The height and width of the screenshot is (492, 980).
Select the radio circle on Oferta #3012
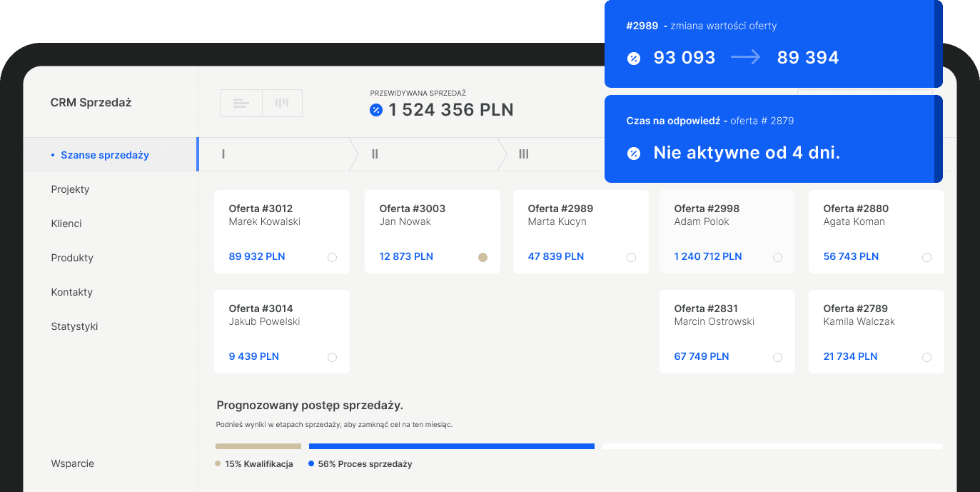coord(332,258)
